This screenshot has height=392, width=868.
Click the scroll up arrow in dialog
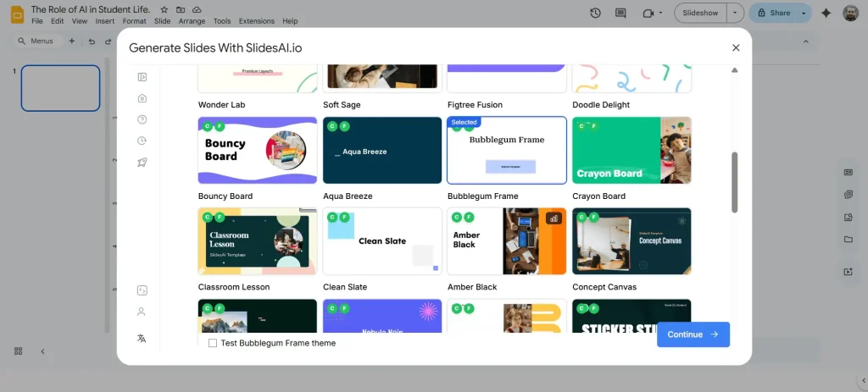click(735, 70)
